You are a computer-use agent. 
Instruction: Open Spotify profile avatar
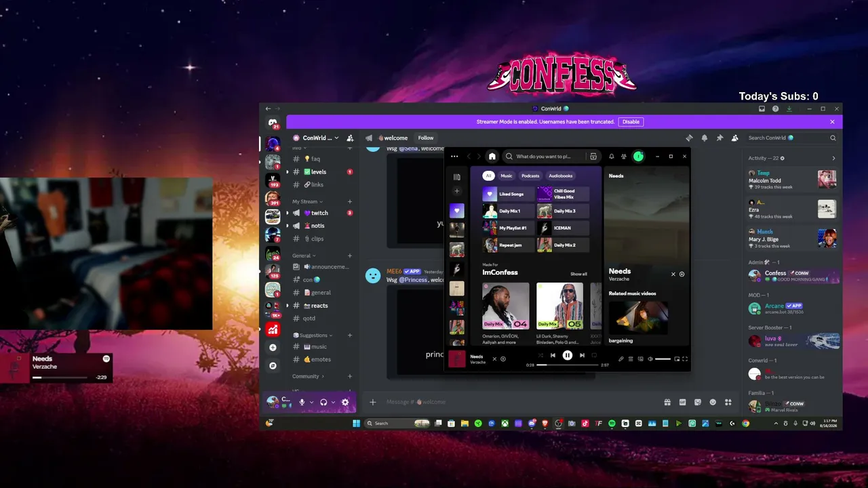click(638, 157)
